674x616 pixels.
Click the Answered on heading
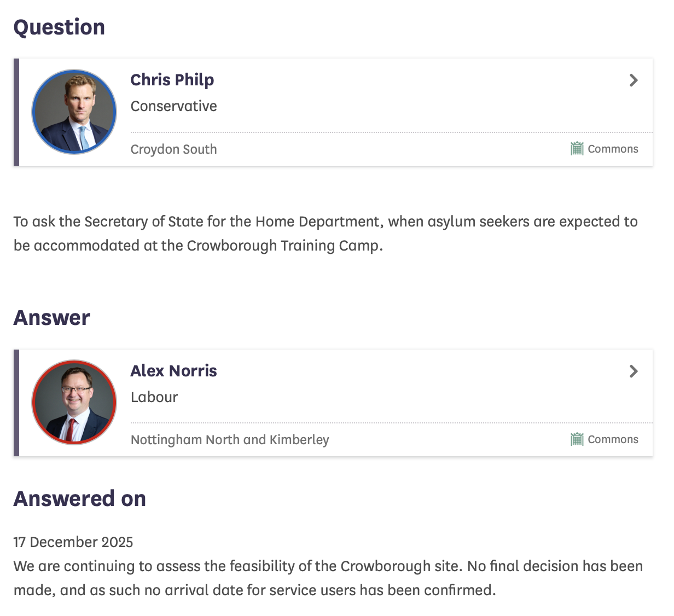[80, 499]
